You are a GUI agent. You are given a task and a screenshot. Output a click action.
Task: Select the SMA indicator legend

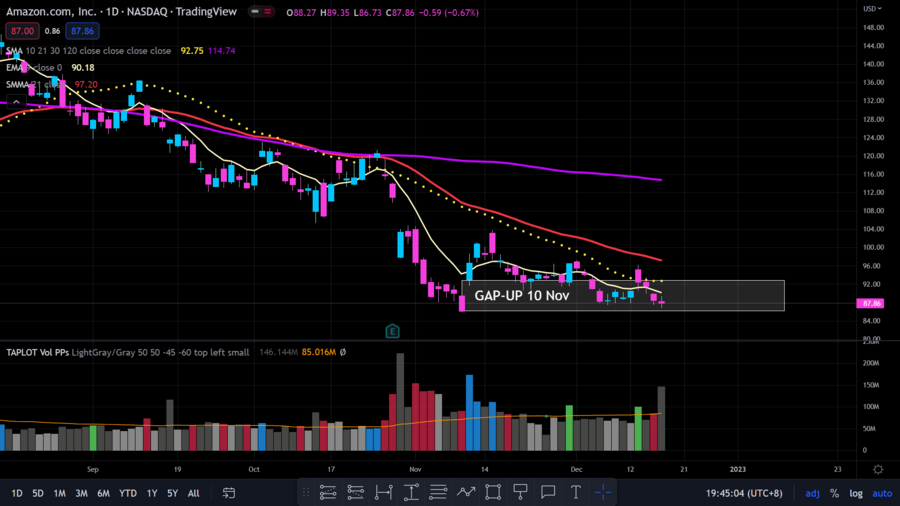coord(88,50)
